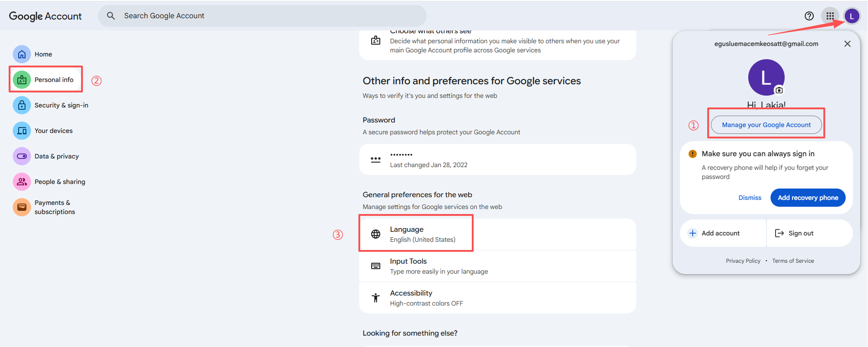Click the account avatar in top bar
868x347 pixels.
pyautogui.click(x=852, y=16)
